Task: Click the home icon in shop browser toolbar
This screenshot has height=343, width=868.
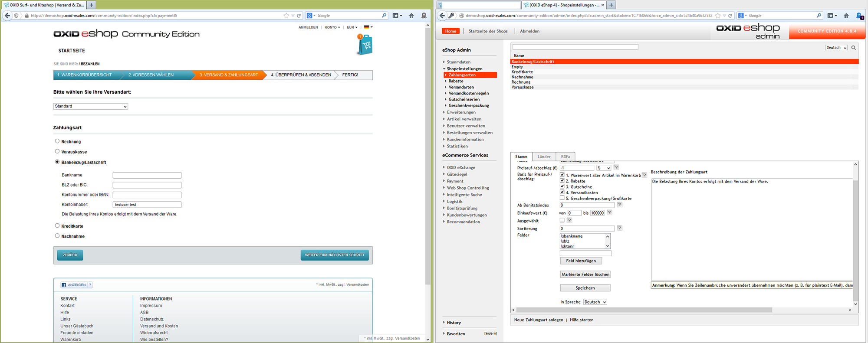Action: [x=411, y=16]
